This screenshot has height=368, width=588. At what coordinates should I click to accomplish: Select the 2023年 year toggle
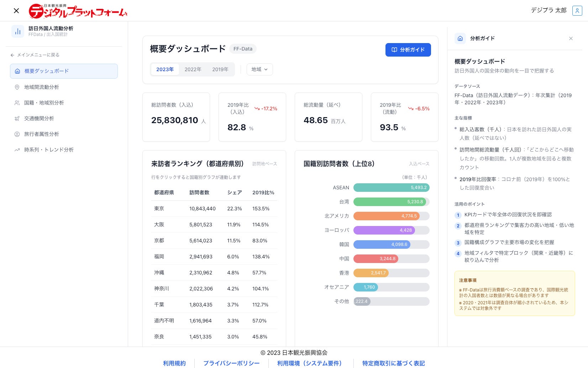point(165,69)
